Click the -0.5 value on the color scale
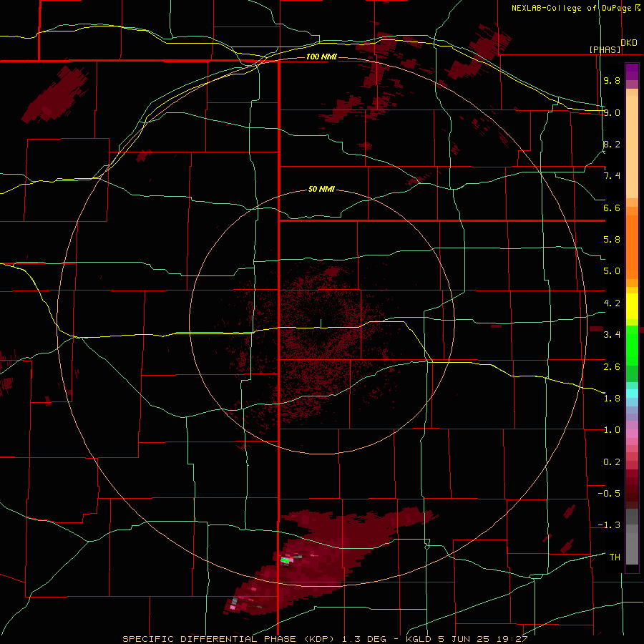644x644 pixels. (609, 494)
